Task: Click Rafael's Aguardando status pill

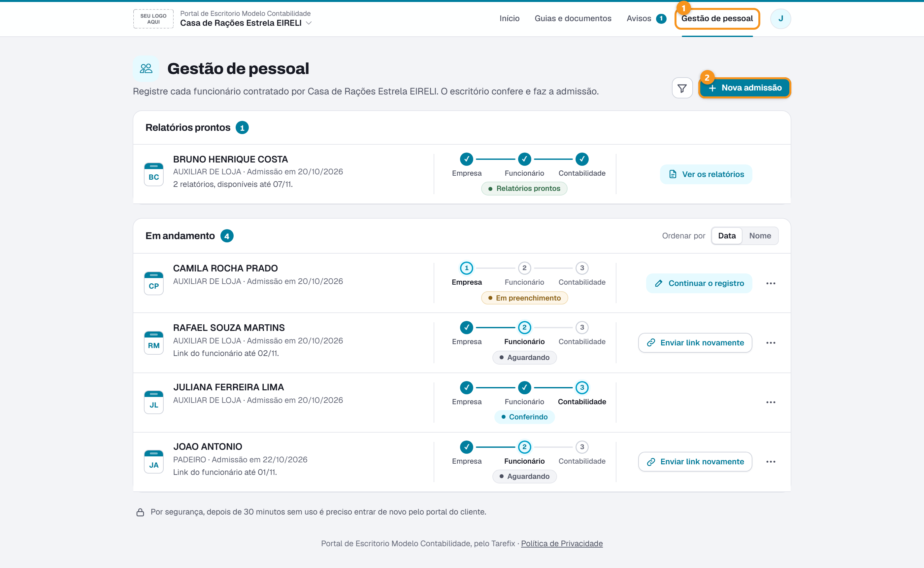Action: 524,357
